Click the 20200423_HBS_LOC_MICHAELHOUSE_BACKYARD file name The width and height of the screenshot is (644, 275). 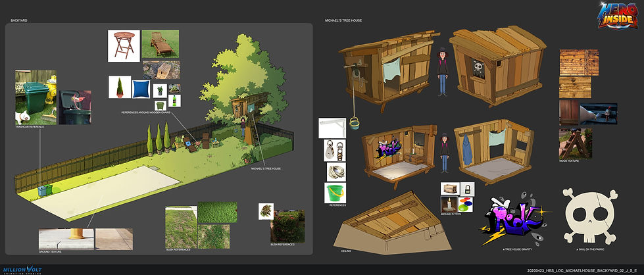582,271
